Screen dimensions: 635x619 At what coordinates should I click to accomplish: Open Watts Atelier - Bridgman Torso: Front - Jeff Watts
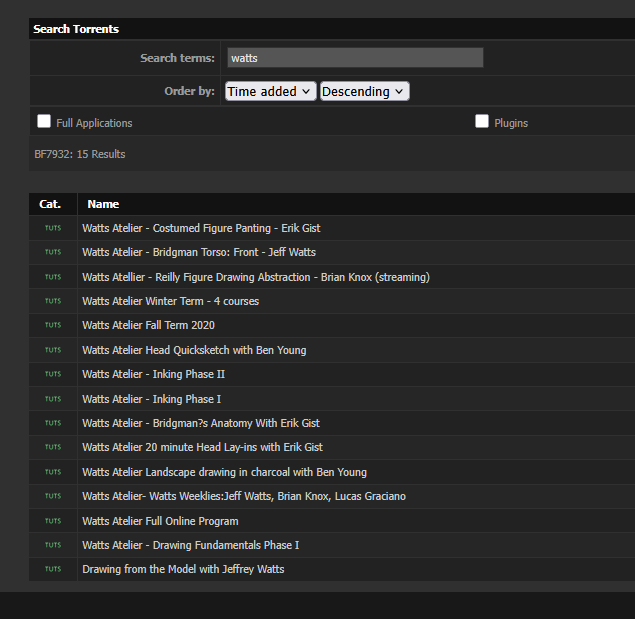(199, 252)
